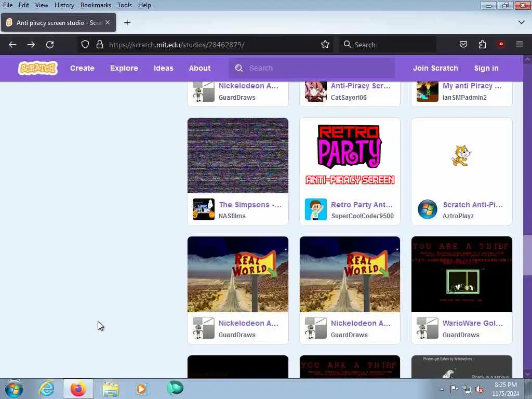Bookmark this page with the star icon
This screenshot has width=532, height=399.
coord(325,45)
